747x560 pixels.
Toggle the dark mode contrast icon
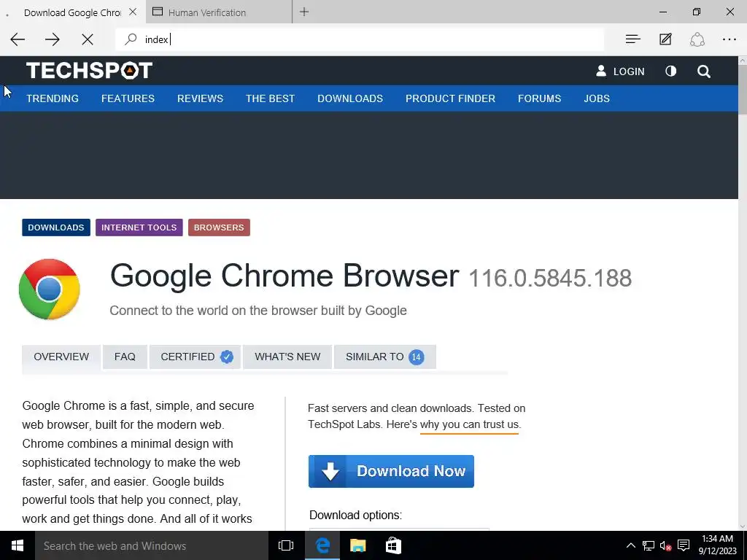(671, 71)
